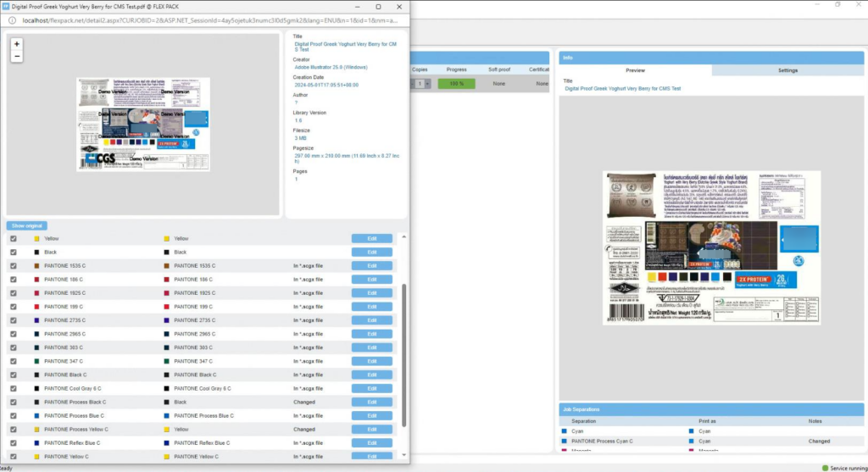The image size is (868, 472).
Task: Click the label preview thumbnail in popup
Action: pos(143,125)
